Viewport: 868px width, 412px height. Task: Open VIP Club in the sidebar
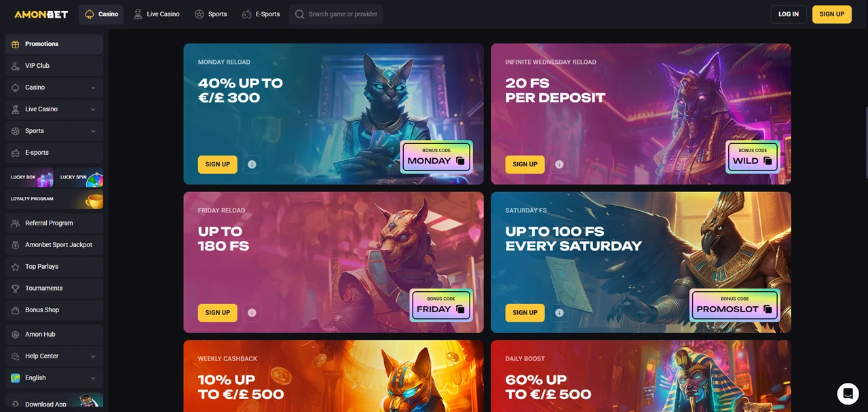click(54, 66)
